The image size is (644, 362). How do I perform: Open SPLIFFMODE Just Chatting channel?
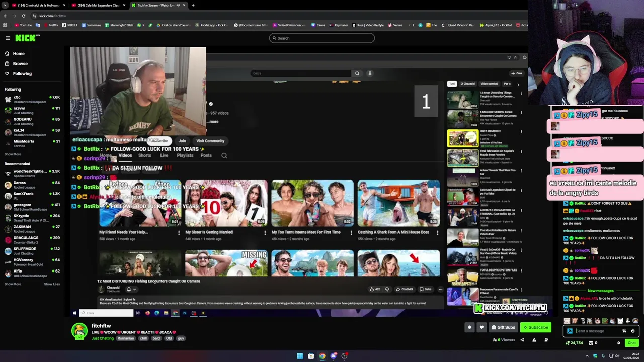tap(31, 251)
